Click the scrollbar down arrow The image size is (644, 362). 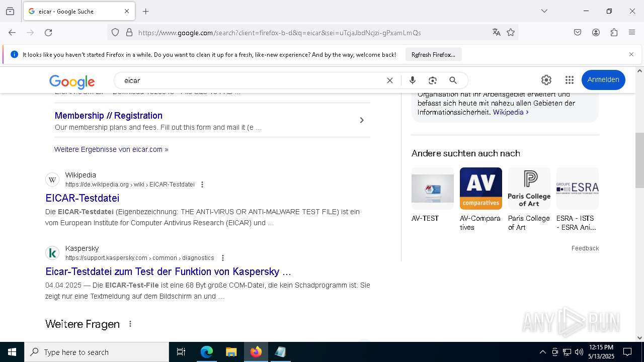click(639, 338)
